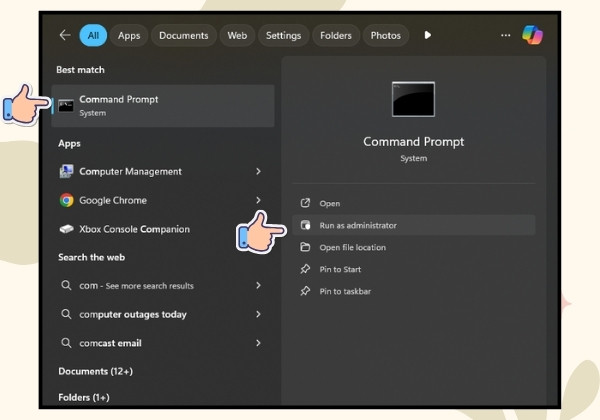Click the back arrow in search
Screen dimensions: 600x420
coord(65,35)
